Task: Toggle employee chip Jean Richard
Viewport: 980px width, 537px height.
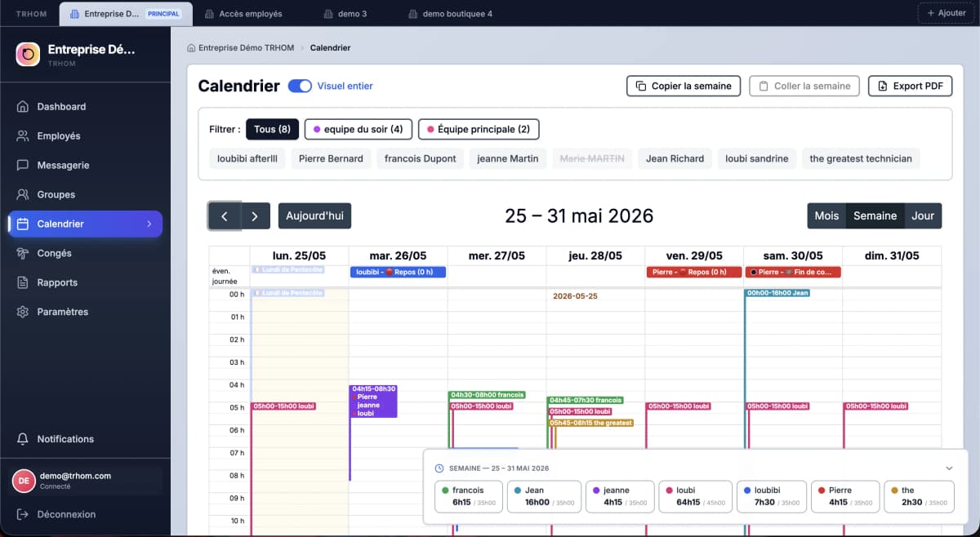Action: tap(675, 158)
